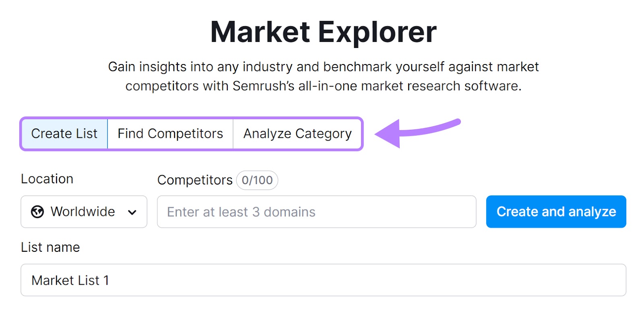644x311 pixels.
Task: Click the Location label
Action: [47, 178]
